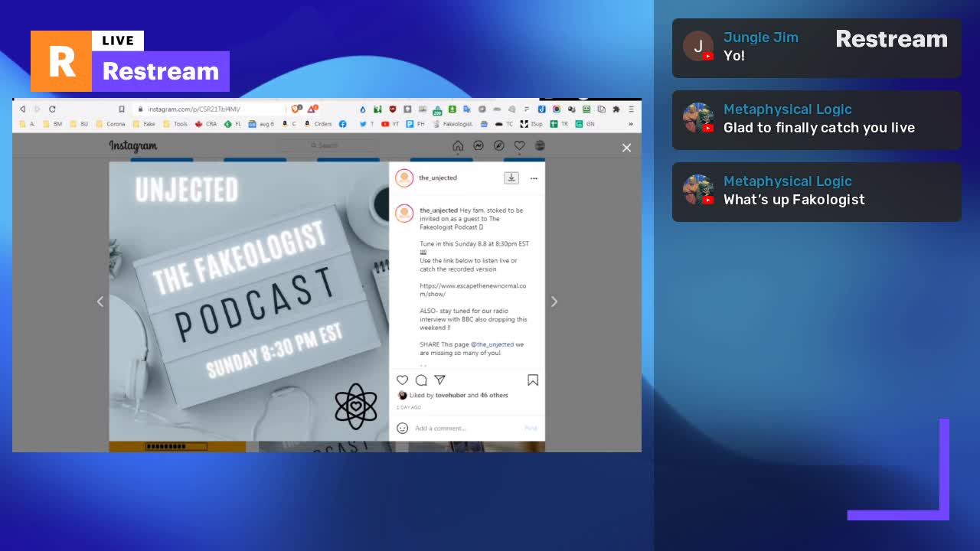Screen dimensions: 980x551
Task: Open CRA bookmark
Action: [x=206, y=124]
